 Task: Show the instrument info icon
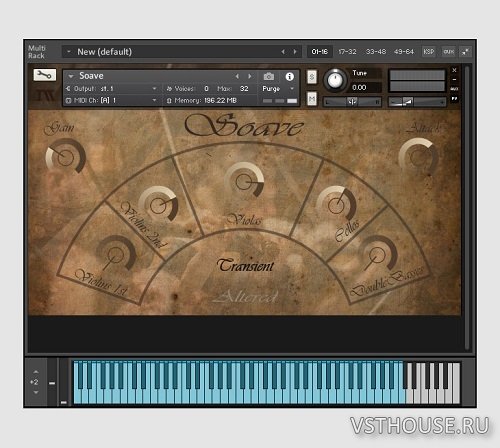[290, 77]
